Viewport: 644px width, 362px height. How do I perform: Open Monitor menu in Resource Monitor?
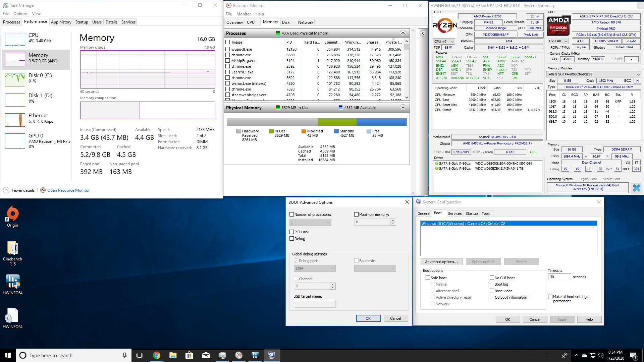point(244,14)
